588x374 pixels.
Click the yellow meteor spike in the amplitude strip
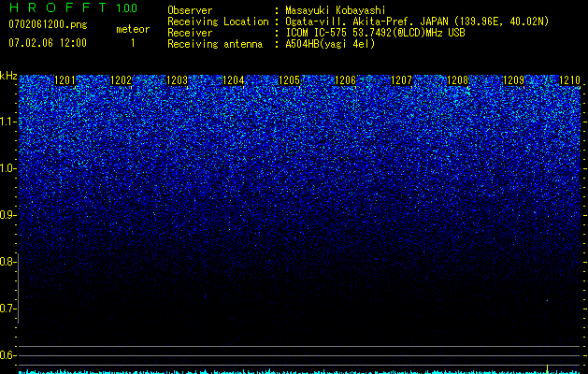[x=548, y=369]
